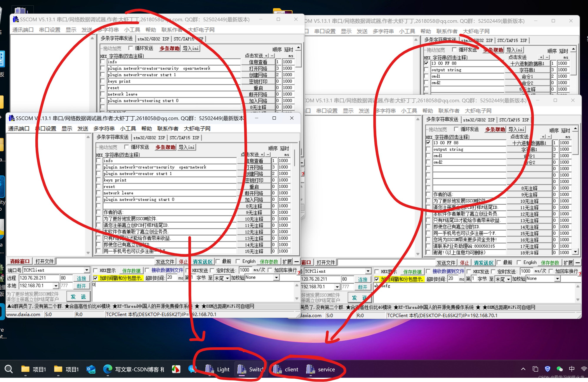Click the 清除窗口 button

(x=19, y=261)
